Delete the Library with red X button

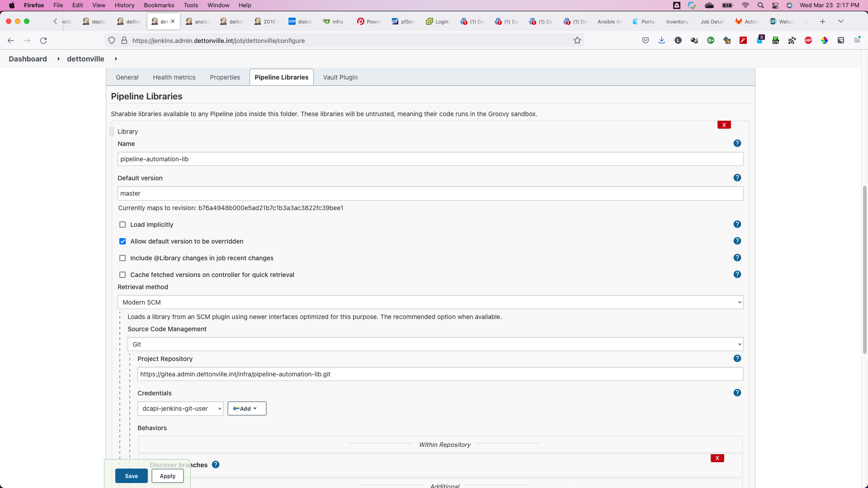(724, 125)
